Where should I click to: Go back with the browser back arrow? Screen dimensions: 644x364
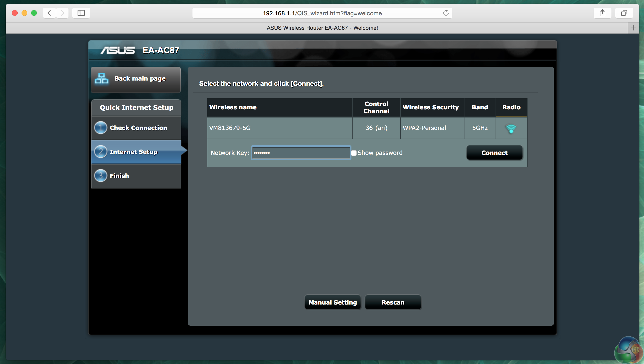(x=49, y=13)
